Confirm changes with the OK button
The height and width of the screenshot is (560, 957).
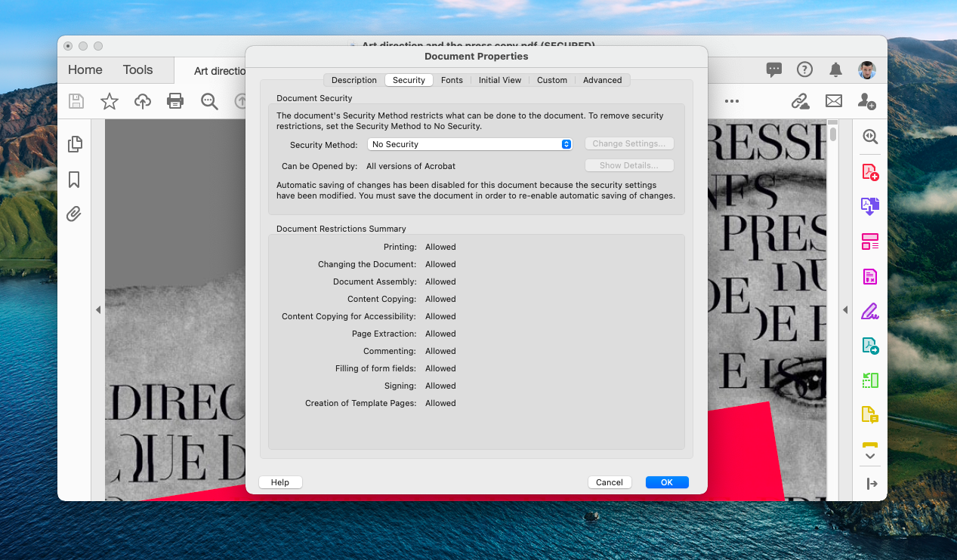click(x=666, y=482)
